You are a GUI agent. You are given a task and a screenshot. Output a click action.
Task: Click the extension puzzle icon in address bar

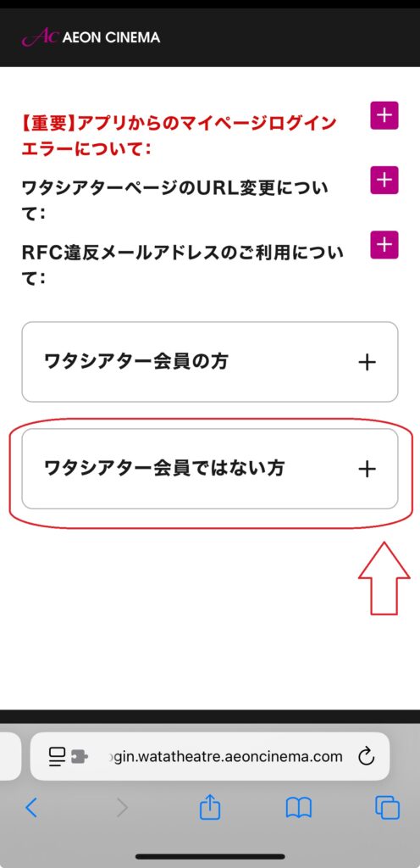pyautogui.click(x=79, y=757)
